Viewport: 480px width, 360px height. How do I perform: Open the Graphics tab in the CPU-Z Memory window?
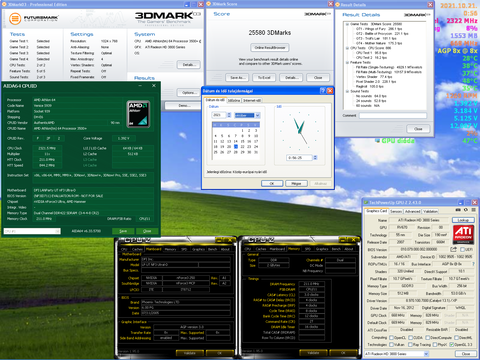322,249
